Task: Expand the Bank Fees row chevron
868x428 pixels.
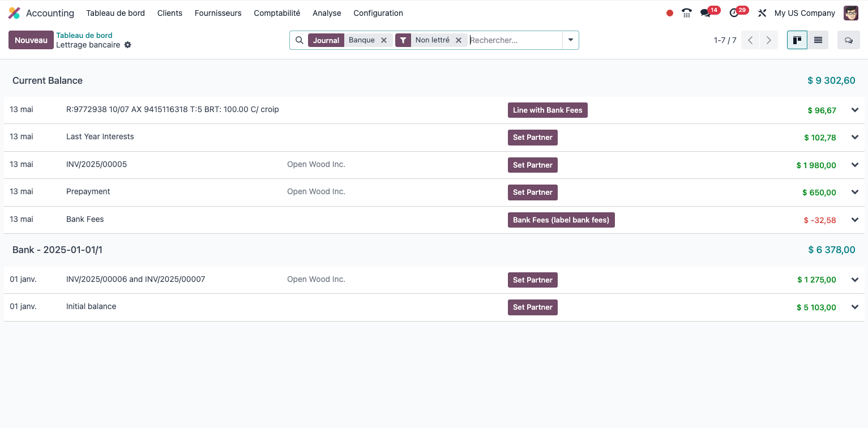Action: 855,220
